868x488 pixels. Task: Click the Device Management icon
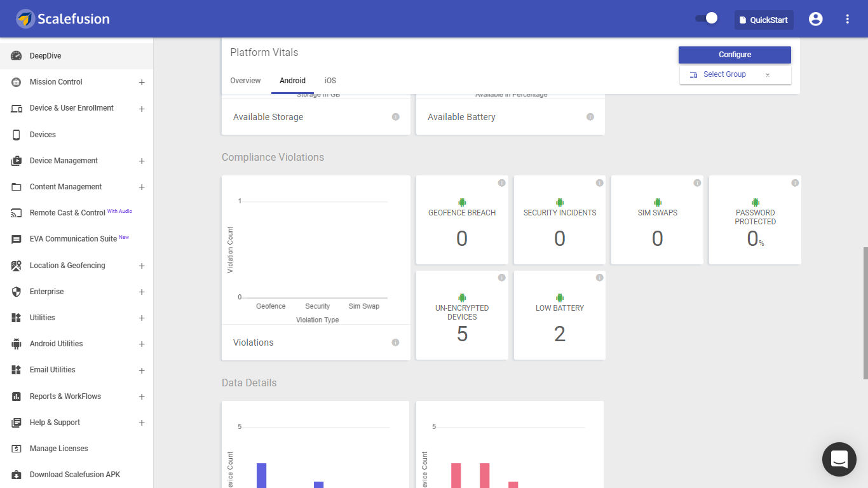[17, 161]
